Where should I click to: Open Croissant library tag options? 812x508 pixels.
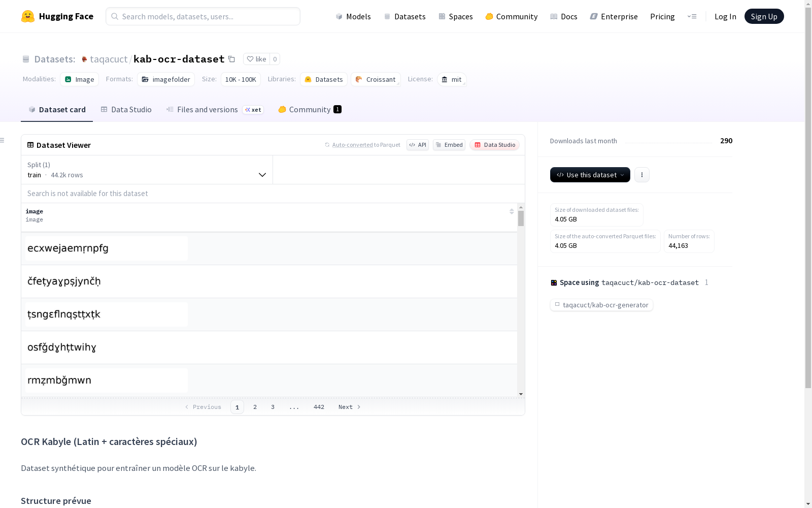376,79
